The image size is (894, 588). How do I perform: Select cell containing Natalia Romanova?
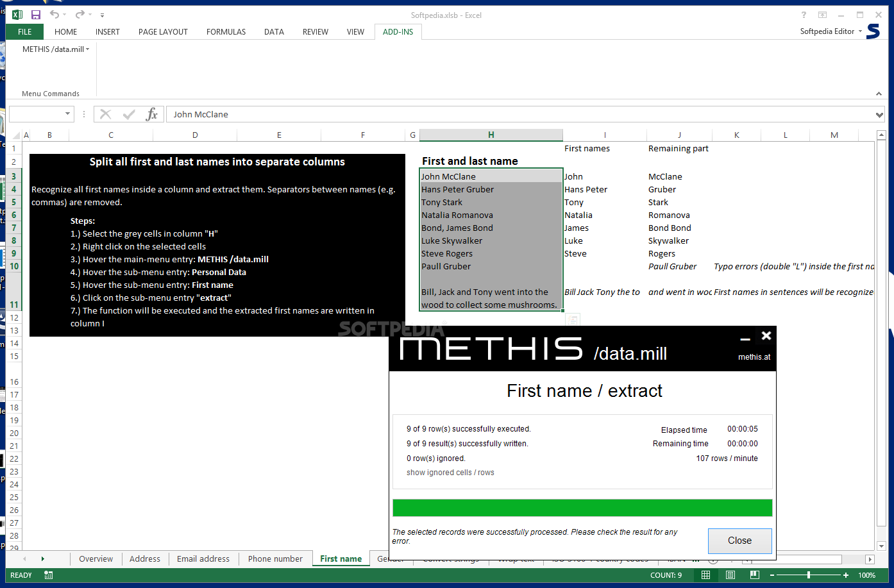(x=491, y=215)
